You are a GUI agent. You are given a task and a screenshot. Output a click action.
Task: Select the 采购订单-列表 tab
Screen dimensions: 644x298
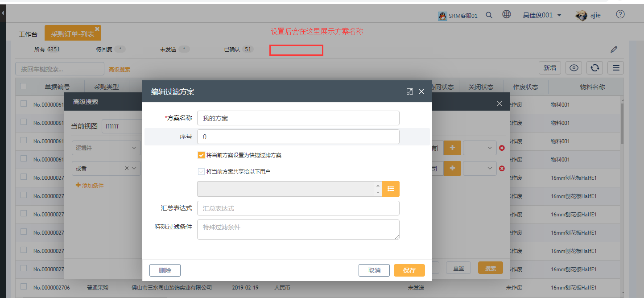[x=72, y=34]
